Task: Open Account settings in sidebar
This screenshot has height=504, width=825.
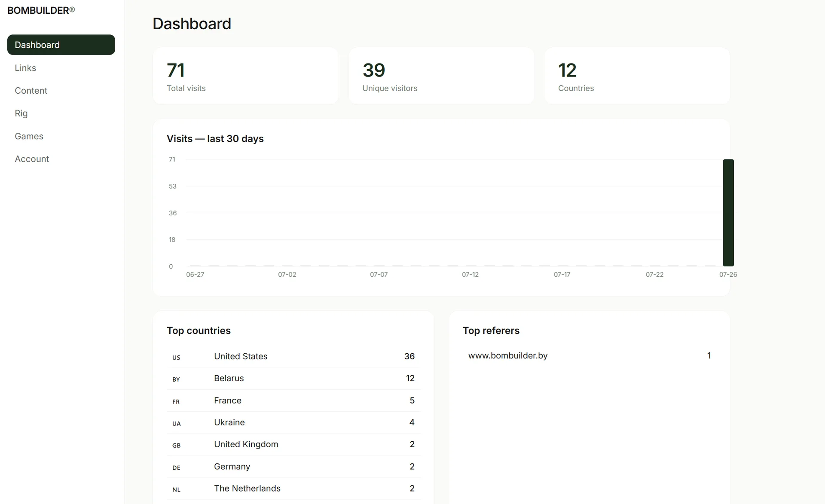Action: (61, 159)
